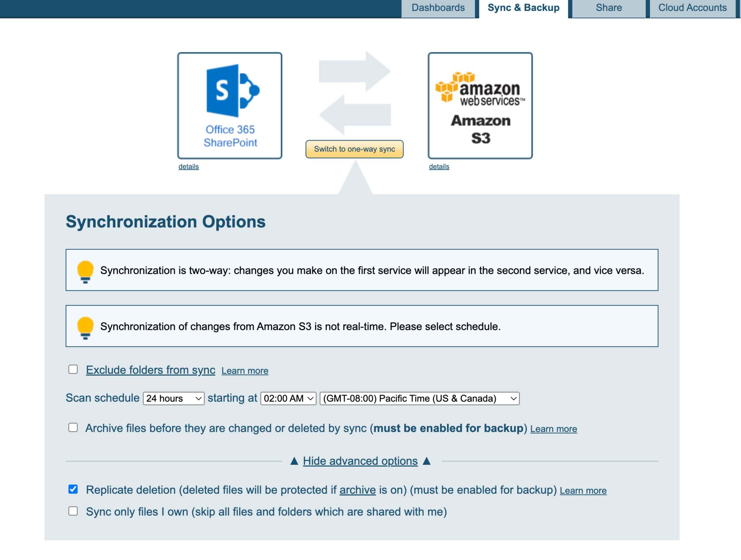Image resolution: width=741 pixels, height=560 pixels.
Task: Switch to the Dashboards tab
Action: point(438,8)
